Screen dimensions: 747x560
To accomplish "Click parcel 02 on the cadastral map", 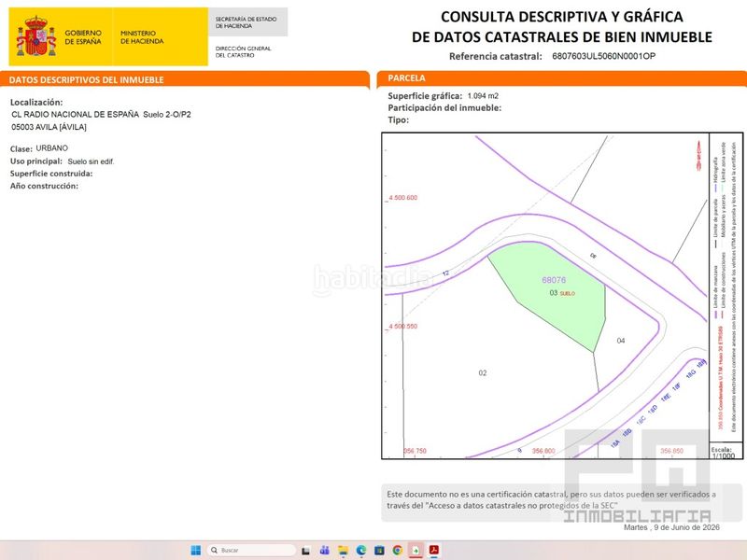I will click(483, 372).
